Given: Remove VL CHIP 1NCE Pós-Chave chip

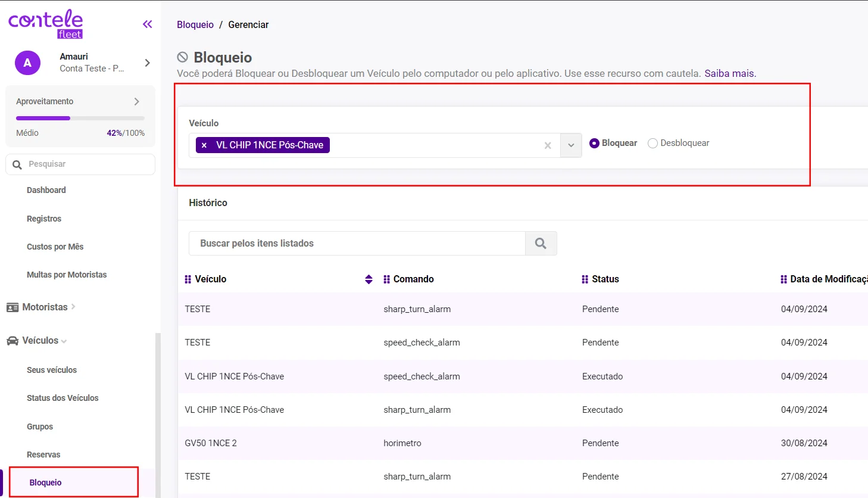Looking at the screenshot, I should [x=204, y=145].
